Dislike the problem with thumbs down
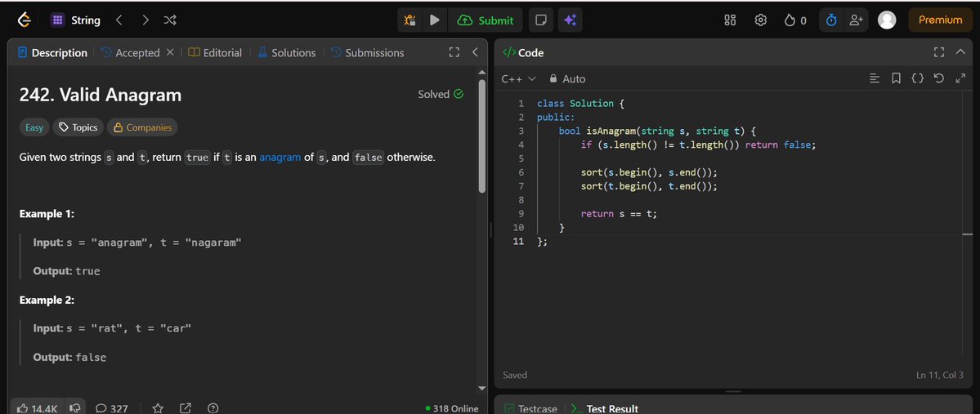Viewport: 980px width, 414px height. coord(76,408)
